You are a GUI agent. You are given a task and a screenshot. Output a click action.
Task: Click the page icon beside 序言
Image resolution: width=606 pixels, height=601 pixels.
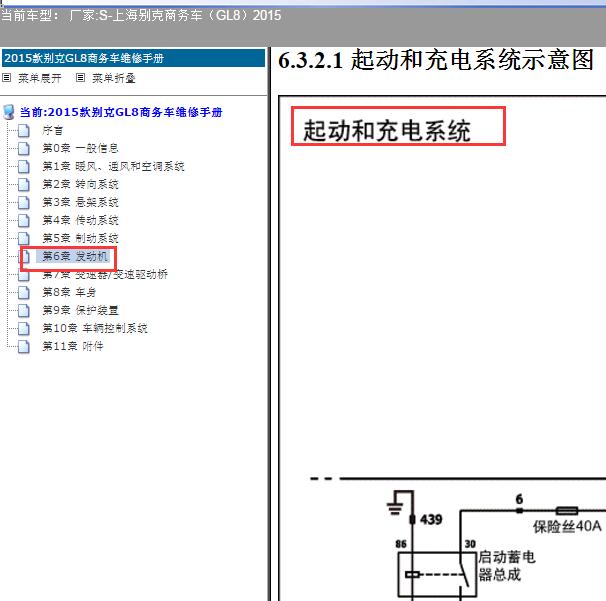pyautogui.click(x=24, y=131)
